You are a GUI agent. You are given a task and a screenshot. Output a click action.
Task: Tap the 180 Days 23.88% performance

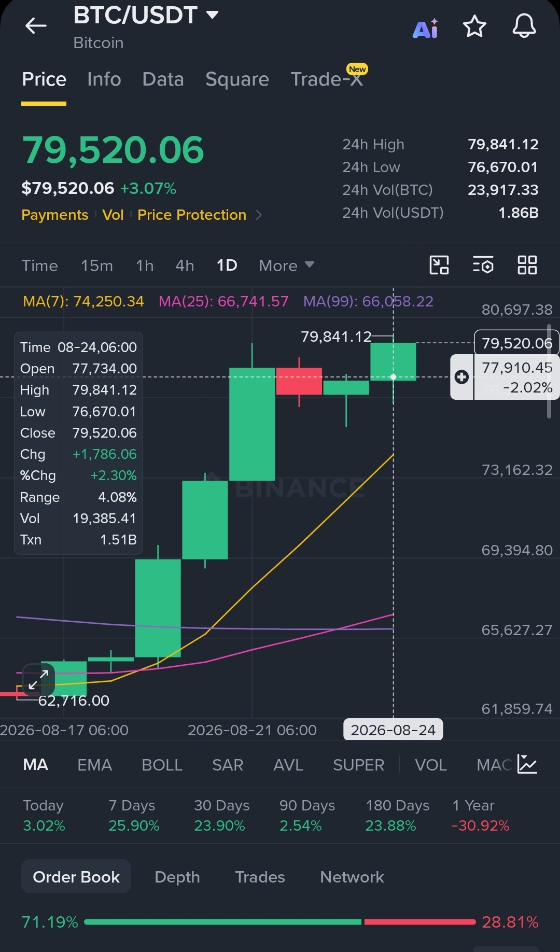(x=397, y=815)
